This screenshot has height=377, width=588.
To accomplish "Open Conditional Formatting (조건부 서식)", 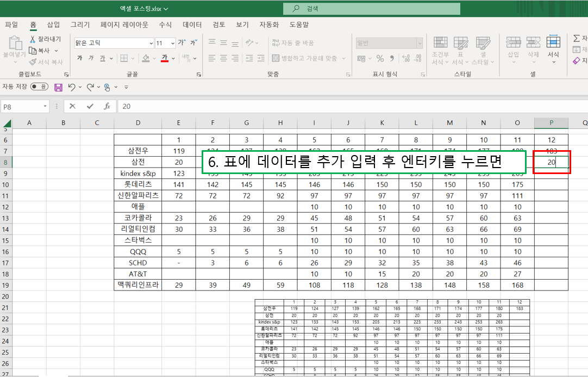I will [x=440, y=50].
